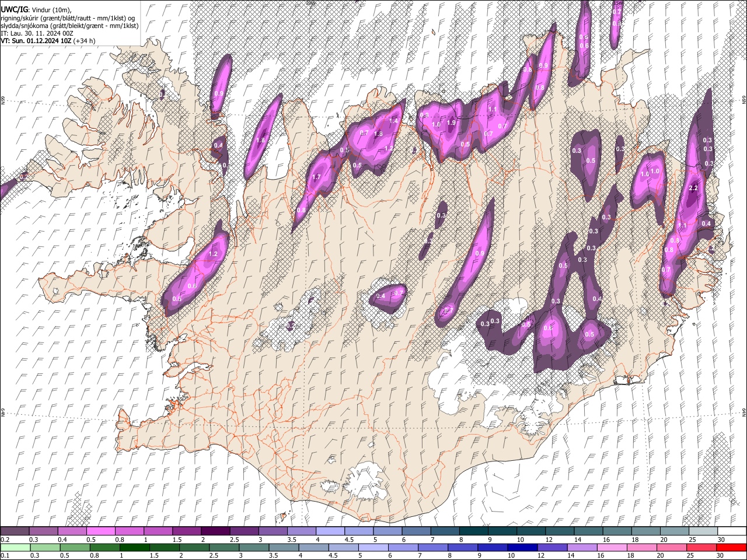Click the 1.7 snowfall value on the map
Screen dimensions: 747x560
(317, 177)
